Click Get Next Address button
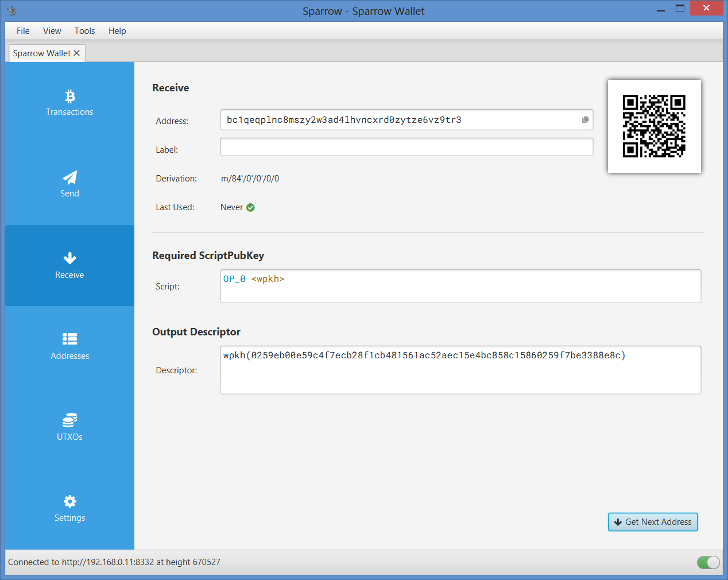 pyautogui.click(x=653, y=522)
